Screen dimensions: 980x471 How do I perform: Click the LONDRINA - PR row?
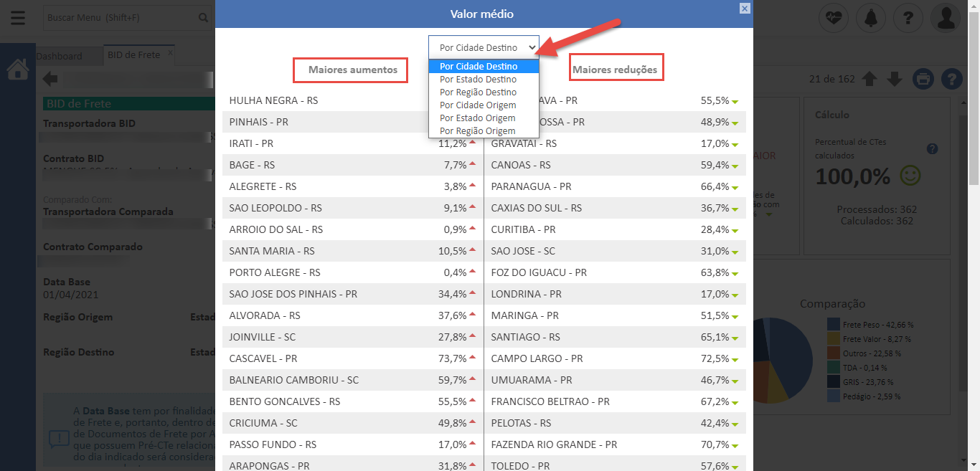(x=616, y=294)
